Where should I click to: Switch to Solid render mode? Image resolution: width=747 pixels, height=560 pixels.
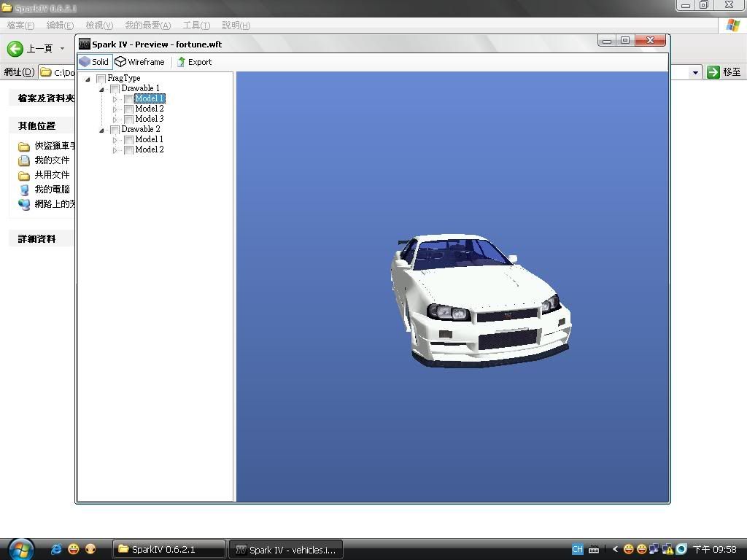(x=94, y=62)
